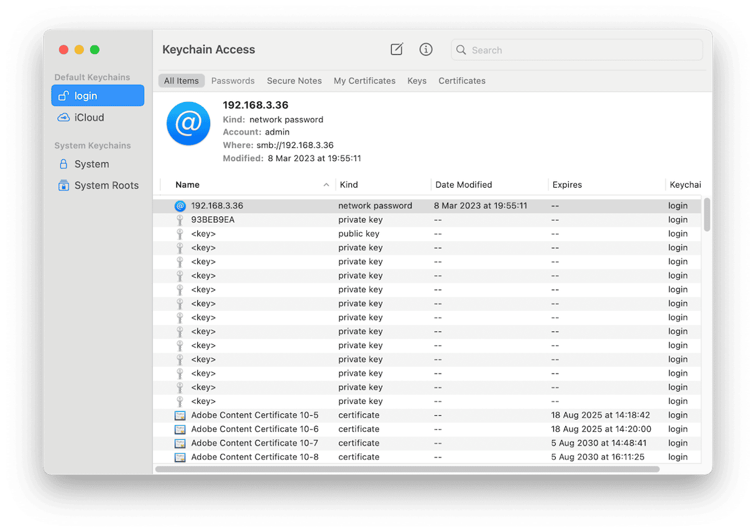Image resolution: width=756 pixels, height=532 pixels.
Task: Click certificate icon for Adobe Content Certificate 10-5
Action: (x=180, y=415)
